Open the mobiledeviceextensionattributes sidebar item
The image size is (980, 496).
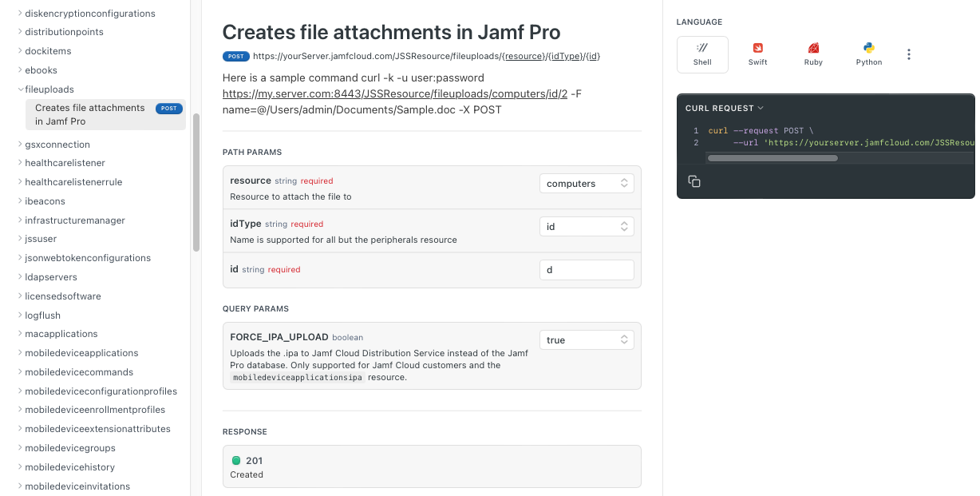98,429
